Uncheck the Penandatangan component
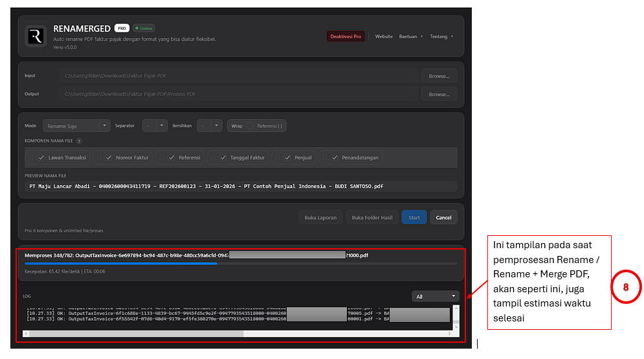This screenshot has width=644, height=359. tap(335, 157)
